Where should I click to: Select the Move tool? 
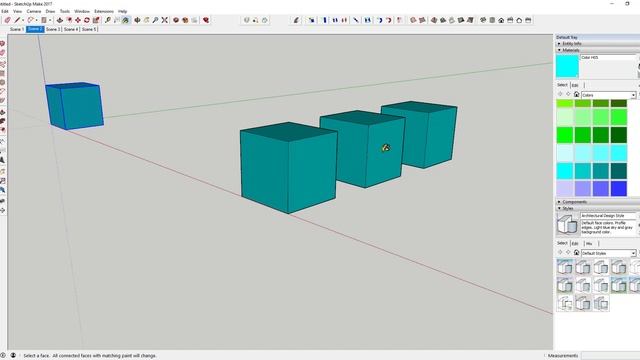pos(78,20)
